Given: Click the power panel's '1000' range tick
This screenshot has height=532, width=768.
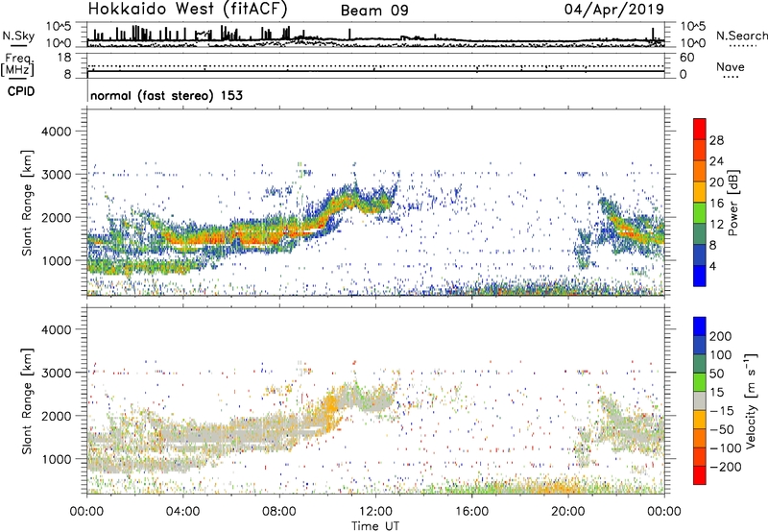Looking at the screenshot, I should [x=57, y=260].
